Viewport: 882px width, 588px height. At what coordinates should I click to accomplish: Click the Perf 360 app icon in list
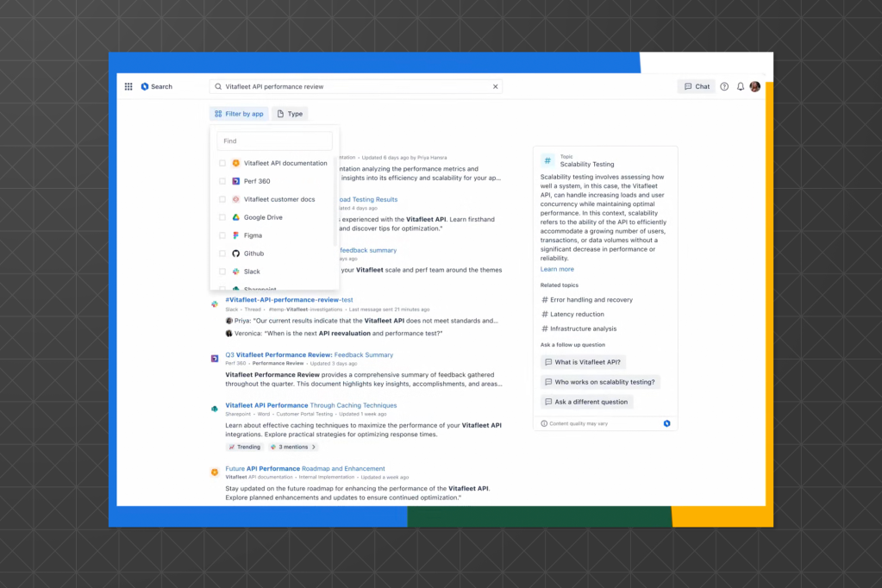point(235,181)
